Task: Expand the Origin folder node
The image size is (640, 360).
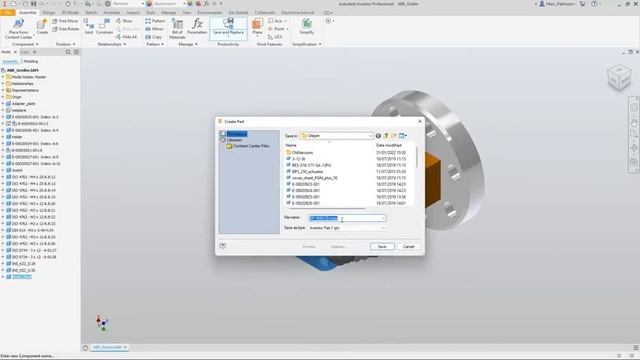Action: pyautogui.click(x=3, y=97)
